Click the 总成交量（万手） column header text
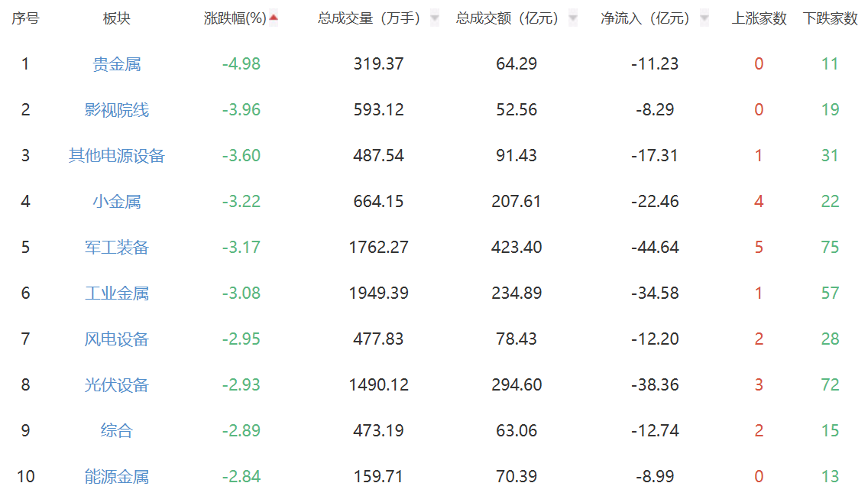Image resolution: width=868 pixels, height=496 pixels. (369, 18)
